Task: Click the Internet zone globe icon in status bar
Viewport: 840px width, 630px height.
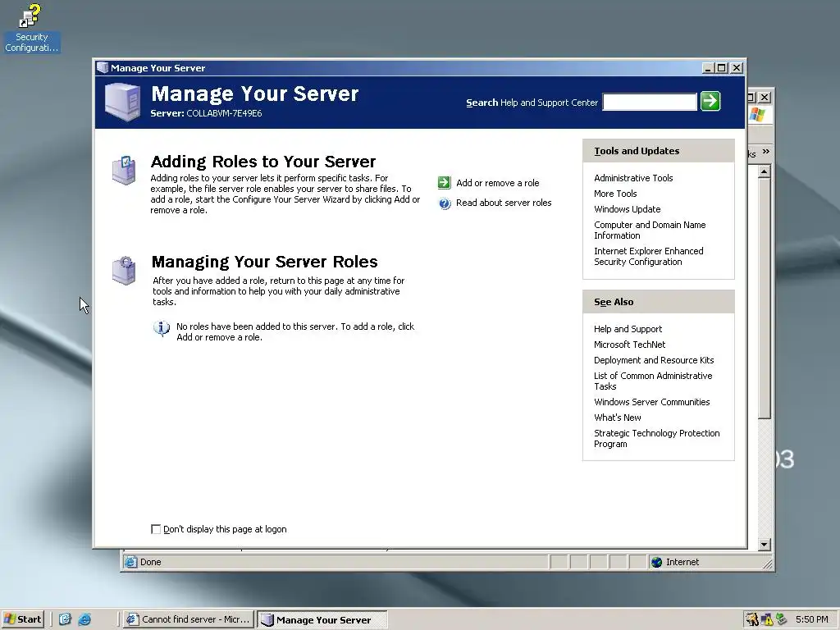Action: (x=656, y=562)
